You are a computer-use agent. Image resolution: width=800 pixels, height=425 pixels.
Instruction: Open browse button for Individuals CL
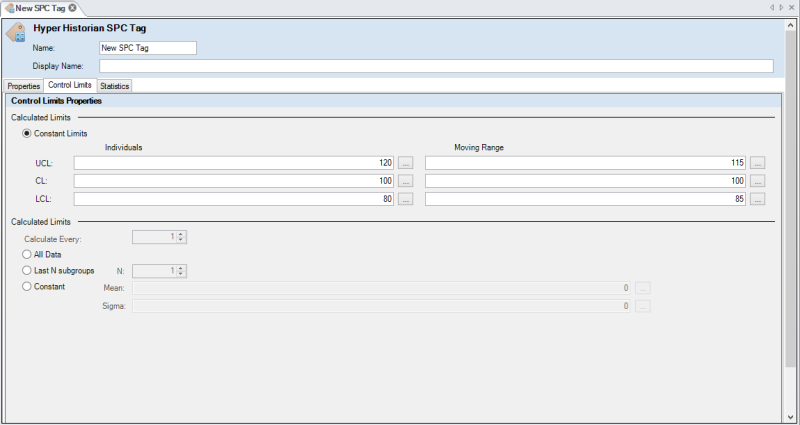point(405,181)
